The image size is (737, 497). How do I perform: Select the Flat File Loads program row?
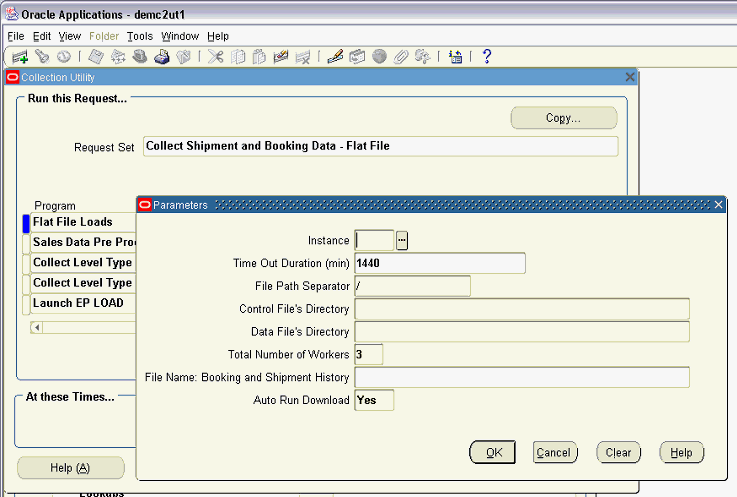tap(83, 222)
